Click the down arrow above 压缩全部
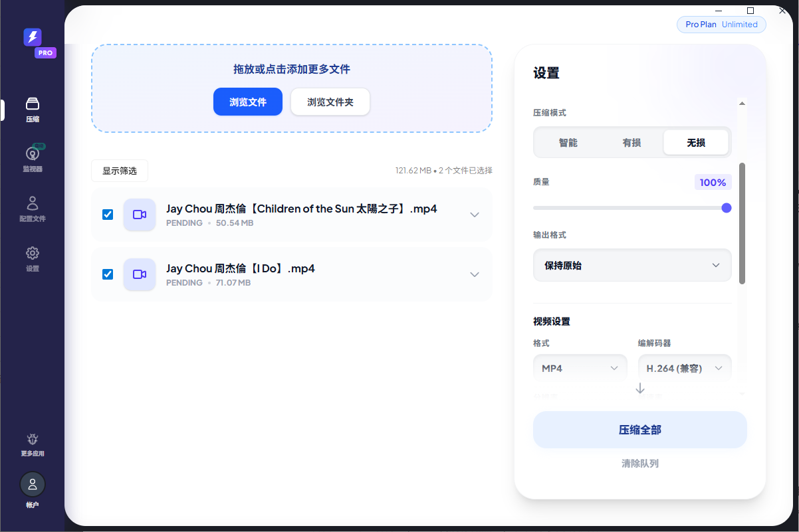 (640, 389)
